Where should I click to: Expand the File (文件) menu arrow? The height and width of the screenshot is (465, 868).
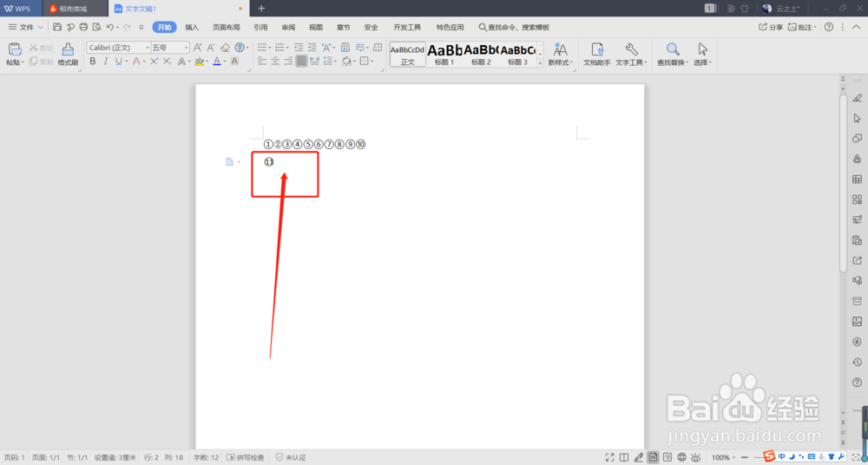40,27
